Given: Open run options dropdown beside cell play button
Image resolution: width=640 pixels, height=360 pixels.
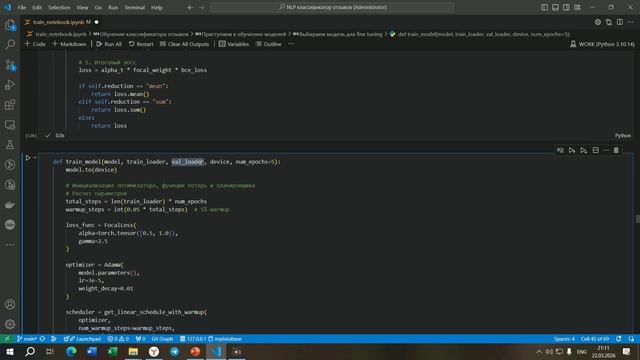Looking at the screenshot, I should tap(35, 158).
